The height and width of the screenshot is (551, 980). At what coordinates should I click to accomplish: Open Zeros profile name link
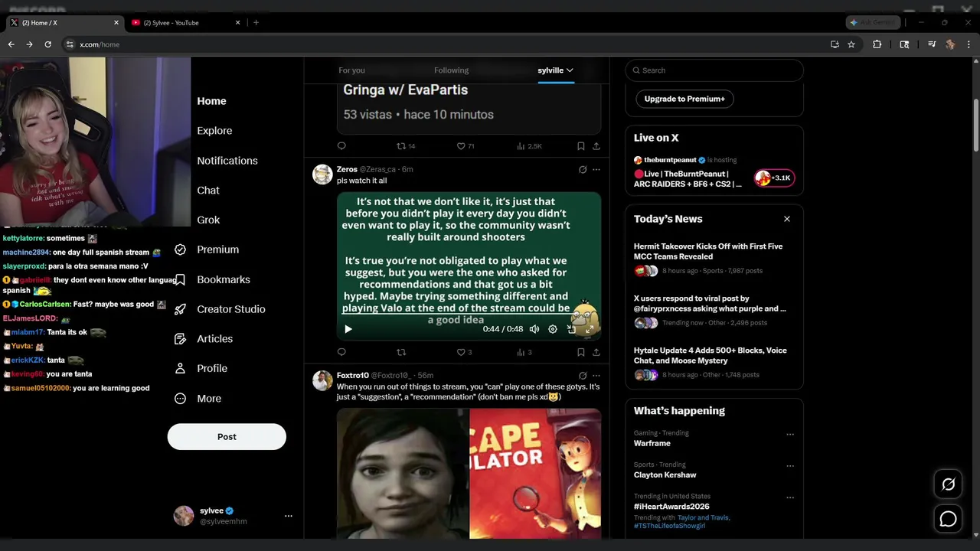pyautogui.click(x=347, y=169)
